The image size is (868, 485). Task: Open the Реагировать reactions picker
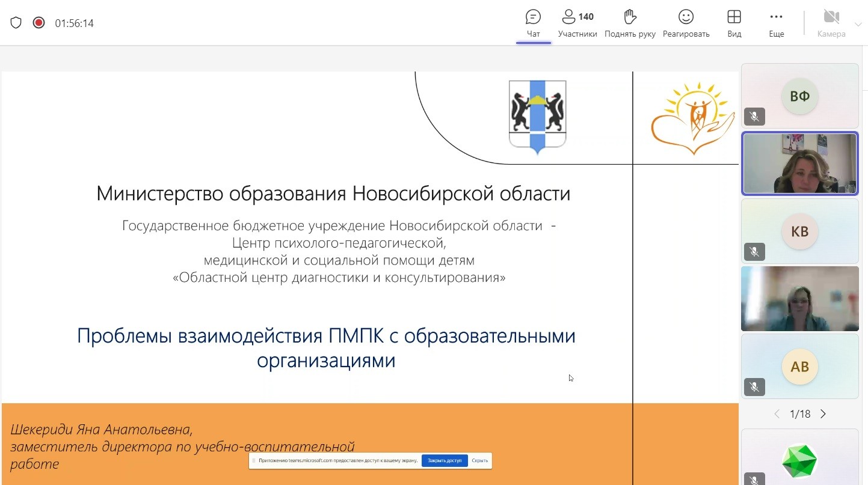pyautogui.click(x=686, y=23)
